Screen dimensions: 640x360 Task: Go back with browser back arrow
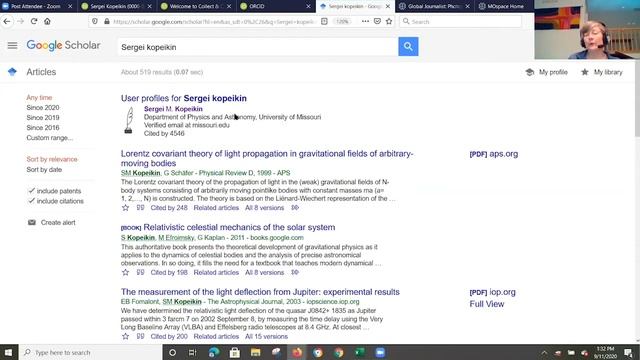7,21
